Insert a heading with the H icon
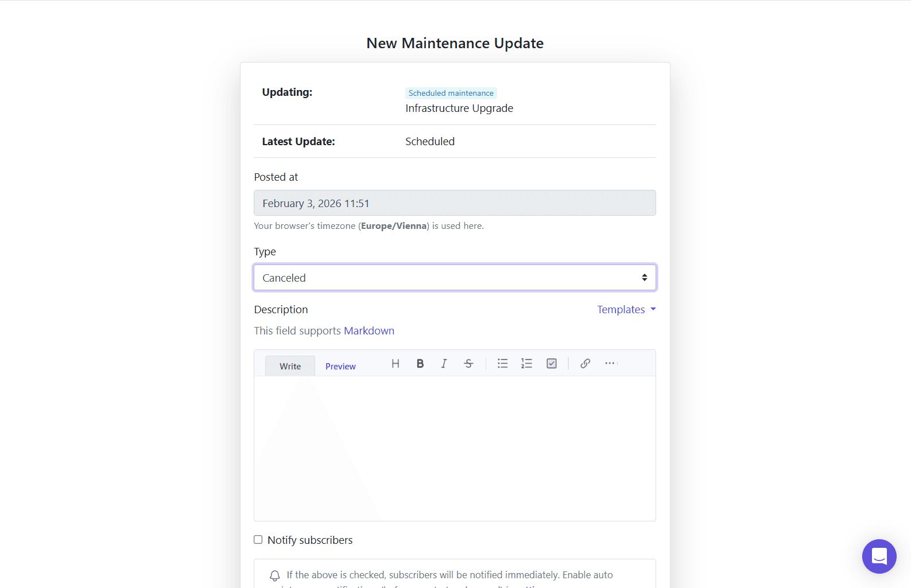The height and width of the screenshot is (588, 911). point(395,364)
